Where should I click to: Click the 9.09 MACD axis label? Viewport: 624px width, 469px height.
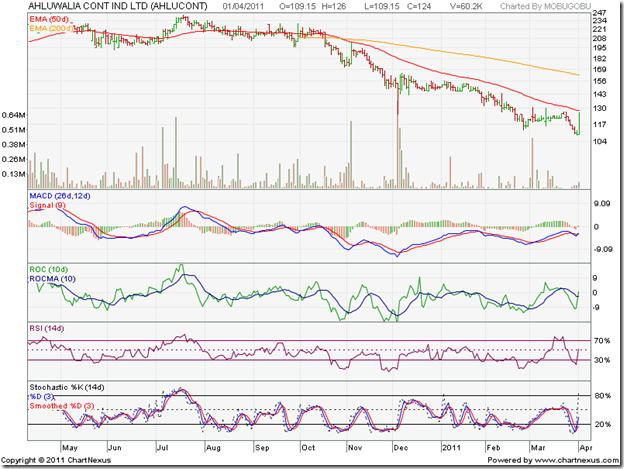[x=602, y=204]
